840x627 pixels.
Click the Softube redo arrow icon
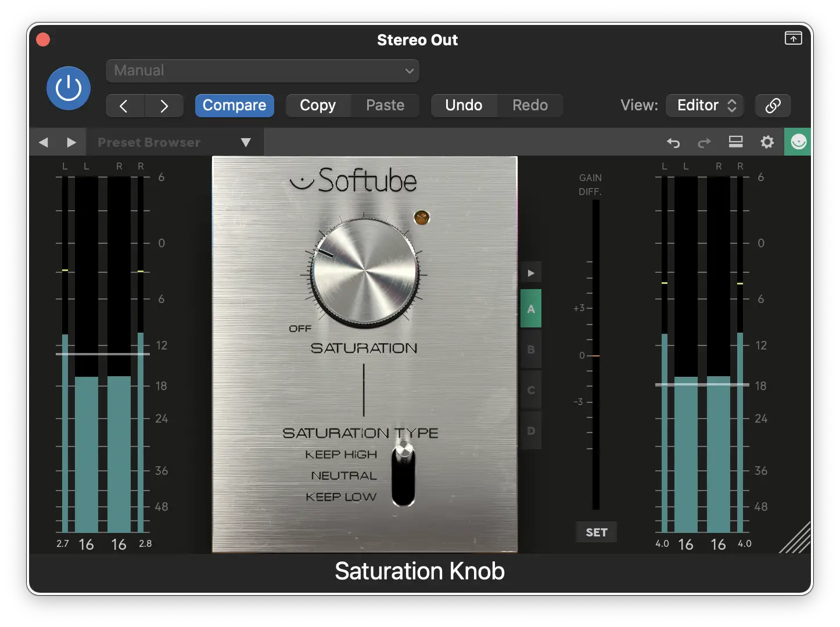point(704,142)
